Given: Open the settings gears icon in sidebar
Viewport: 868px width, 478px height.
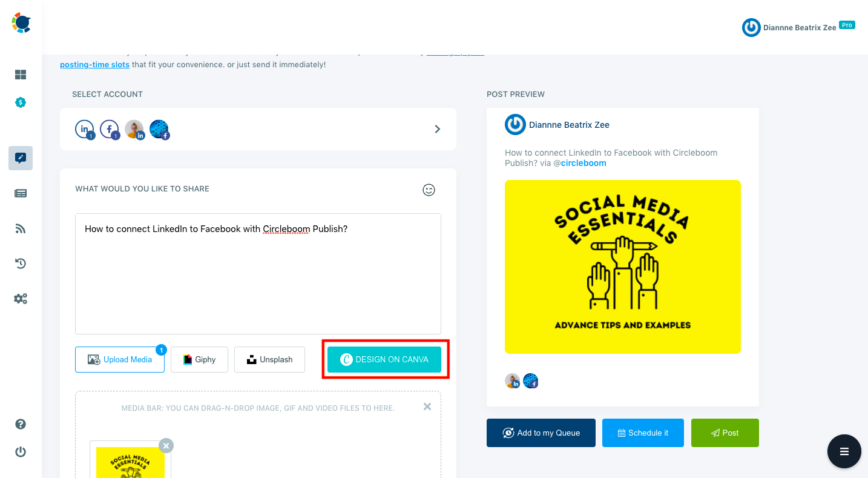Looking at the screenshot, I should tap(21, 299).
